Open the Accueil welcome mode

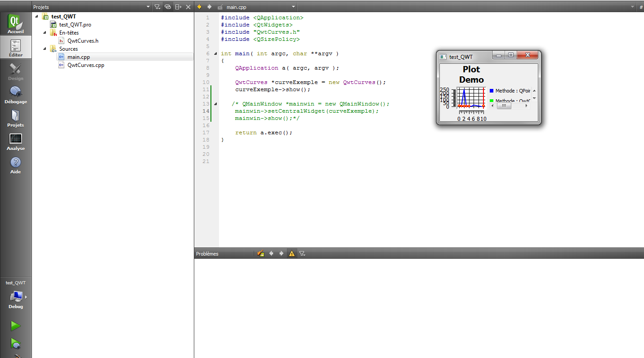tap(16, 24)
